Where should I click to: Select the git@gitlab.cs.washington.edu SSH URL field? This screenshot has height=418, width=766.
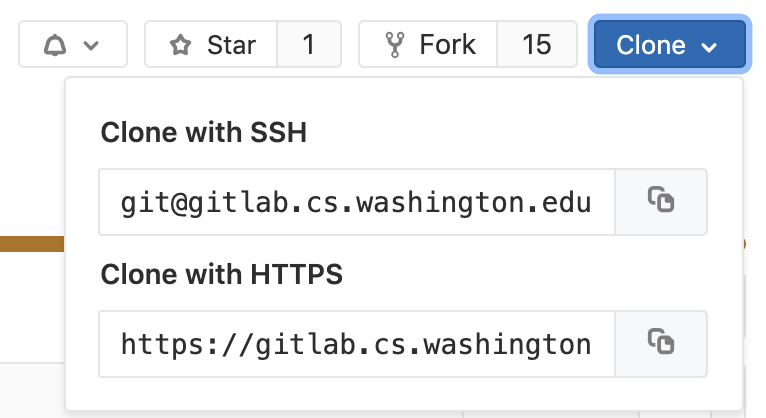pyautogui.click(x=356, y=202)
